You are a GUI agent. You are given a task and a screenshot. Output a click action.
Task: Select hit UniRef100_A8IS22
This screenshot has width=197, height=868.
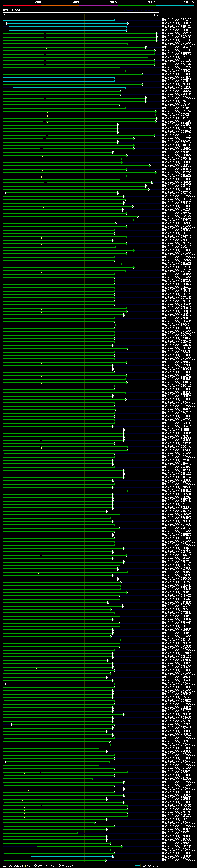177,20
